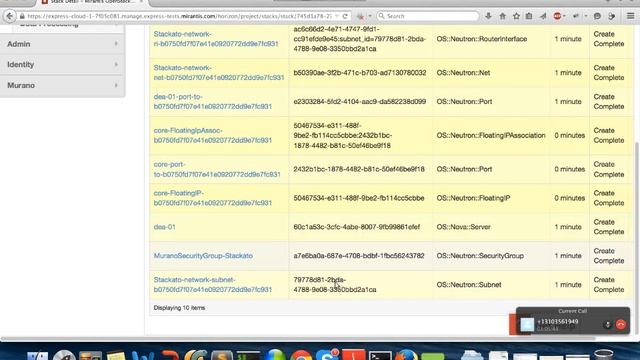Mute the microphone in Current Call widget
The width and height of the screenshot is (640, 360).
[x=607, y=325]
